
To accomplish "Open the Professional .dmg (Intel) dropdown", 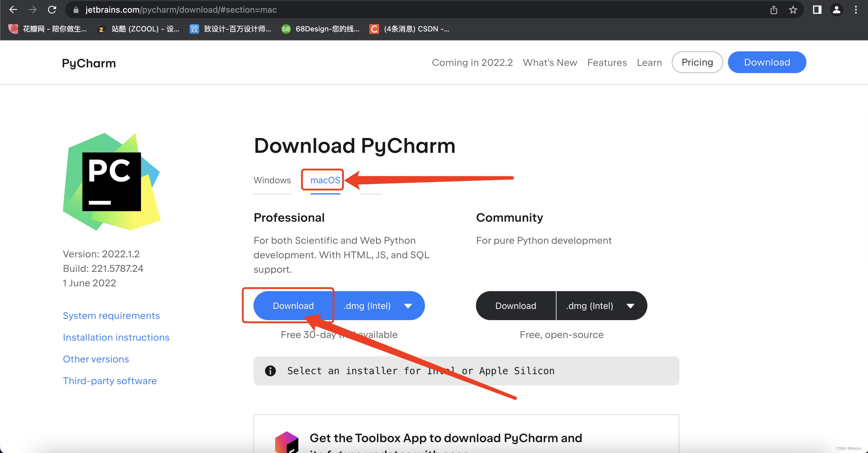I will [379, 306].
